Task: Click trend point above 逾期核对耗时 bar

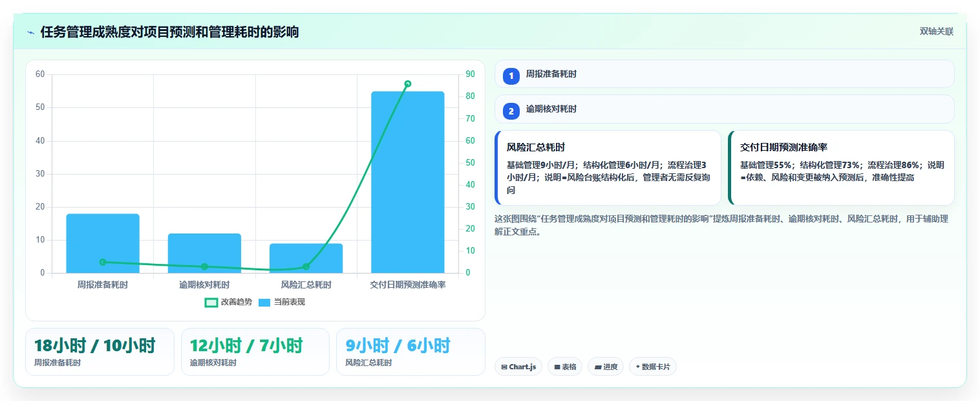Action: (x=204, y=266)
